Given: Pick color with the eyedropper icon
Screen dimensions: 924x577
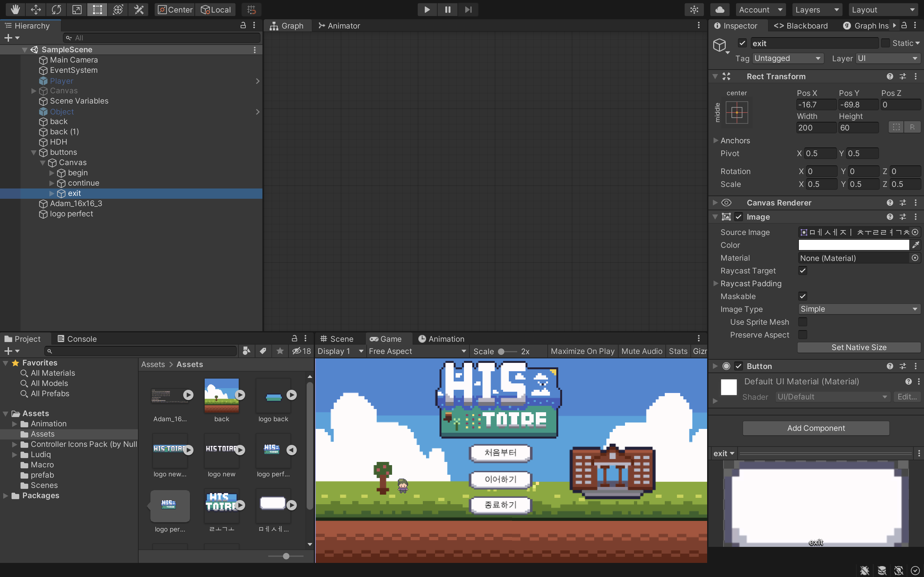Looking at the screenshot, I should point(915,245).
